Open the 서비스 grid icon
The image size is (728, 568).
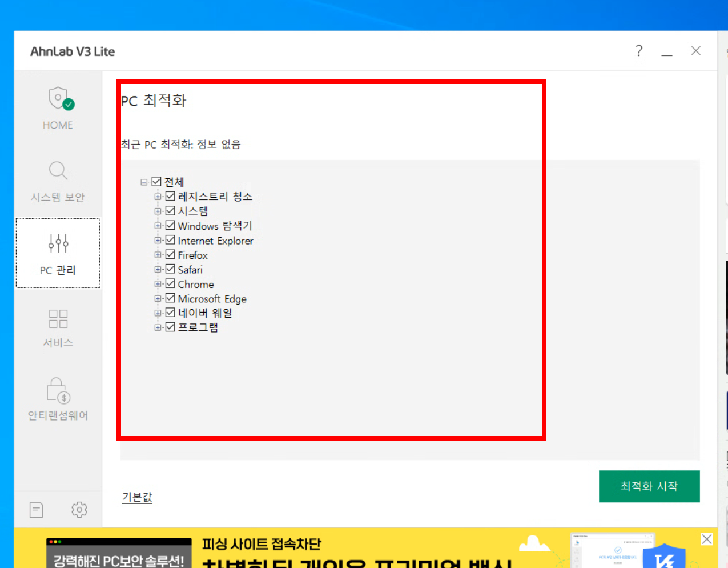pyautogui.click(x=58, y=319)
